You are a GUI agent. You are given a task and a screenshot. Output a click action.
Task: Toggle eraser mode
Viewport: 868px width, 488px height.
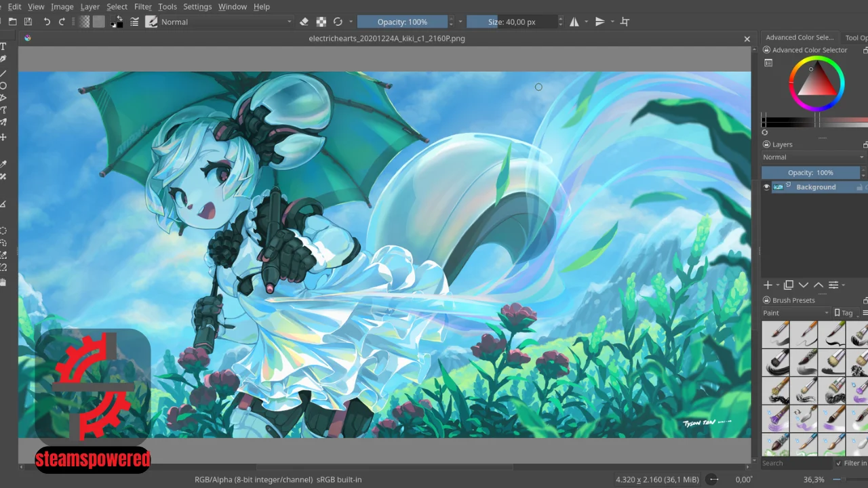coord(304,22)
